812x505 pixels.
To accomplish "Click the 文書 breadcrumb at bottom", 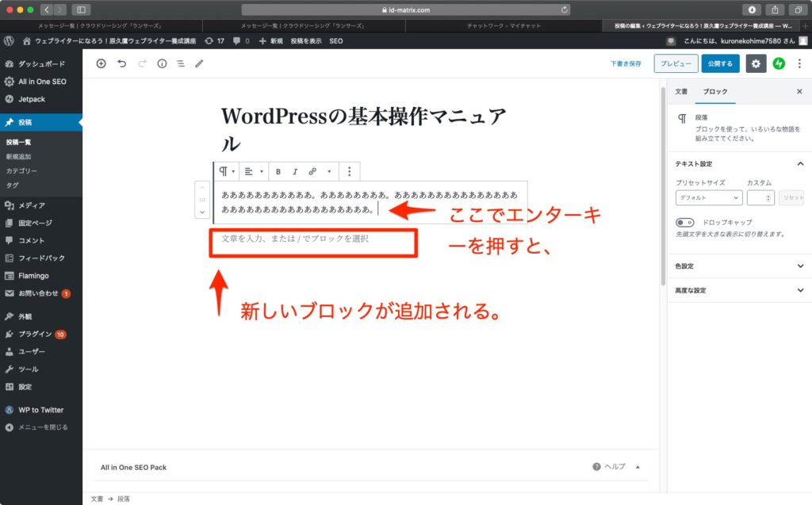I will point(97,499).
